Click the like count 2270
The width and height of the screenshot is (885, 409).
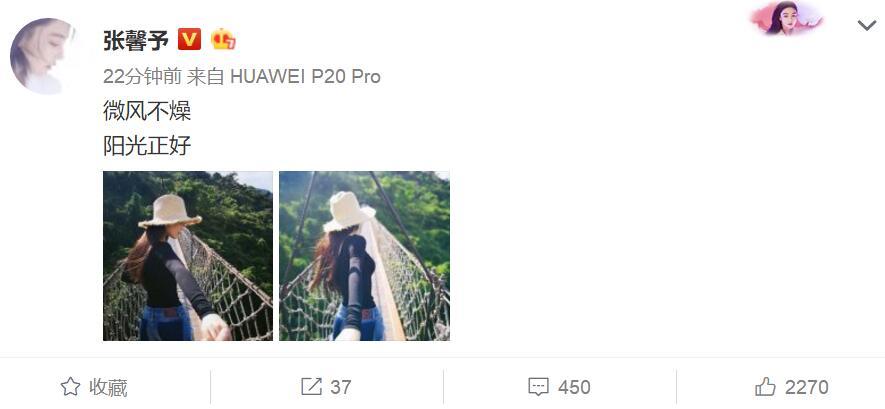(807, 388)
